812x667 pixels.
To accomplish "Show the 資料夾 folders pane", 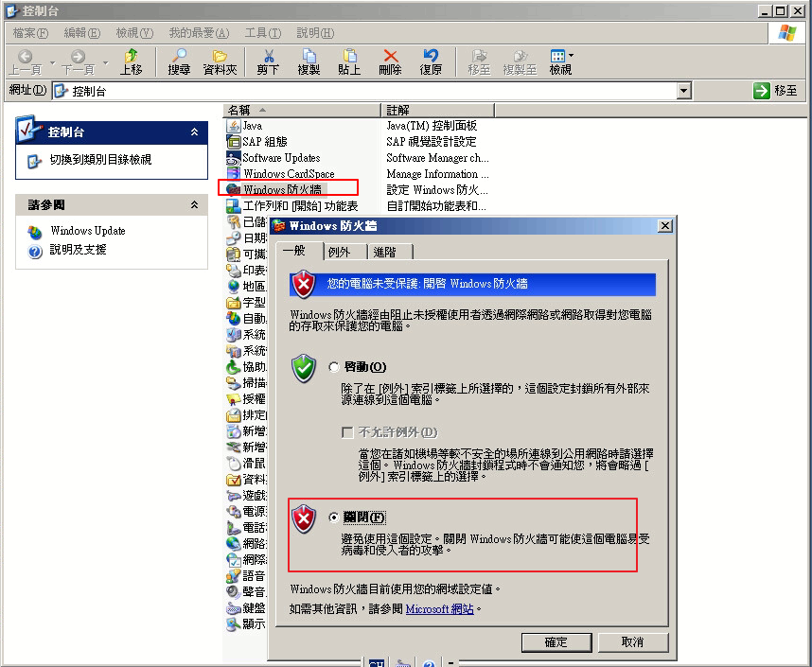I will pyautogui.click(x=220, y=62).
